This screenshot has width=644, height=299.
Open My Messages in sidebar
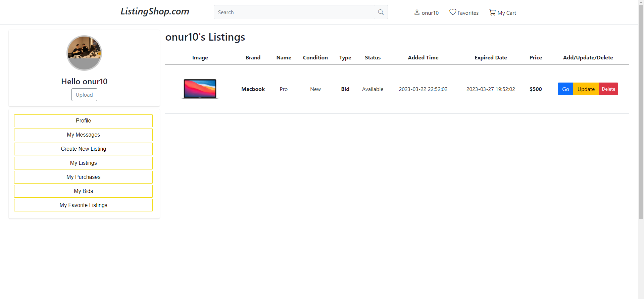83,135
